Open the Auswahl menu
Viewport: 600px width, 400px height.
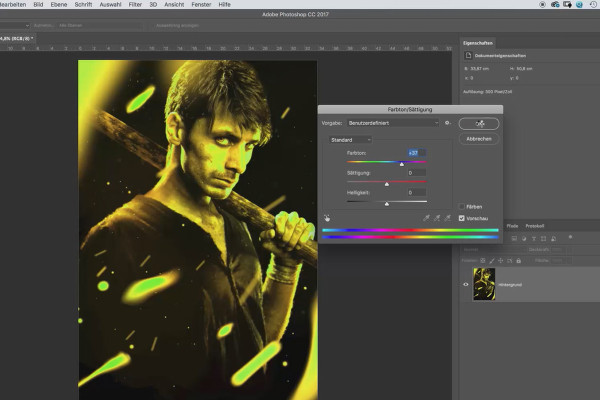pyautogui.click(x=110, y=5)
